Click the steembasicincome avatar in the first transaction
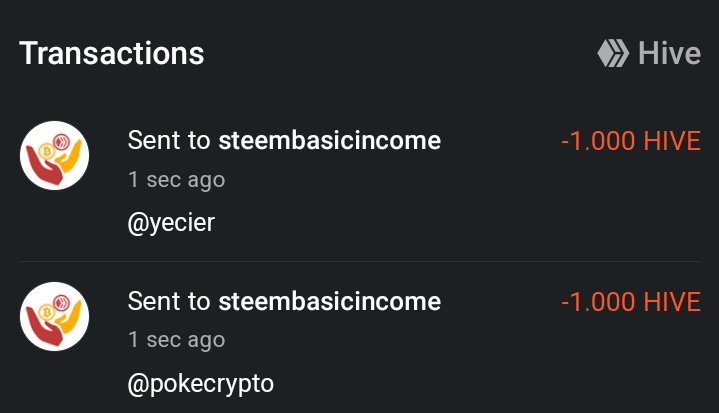Viewport: 719px width, 413px height. (x=55, y=155)
